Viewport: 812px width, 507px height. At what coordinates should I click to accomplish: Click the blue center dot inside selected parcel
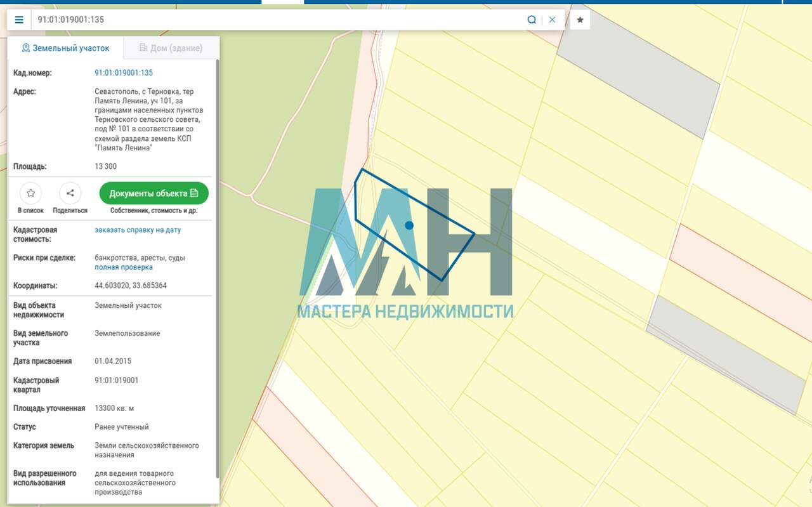point(409,225)
